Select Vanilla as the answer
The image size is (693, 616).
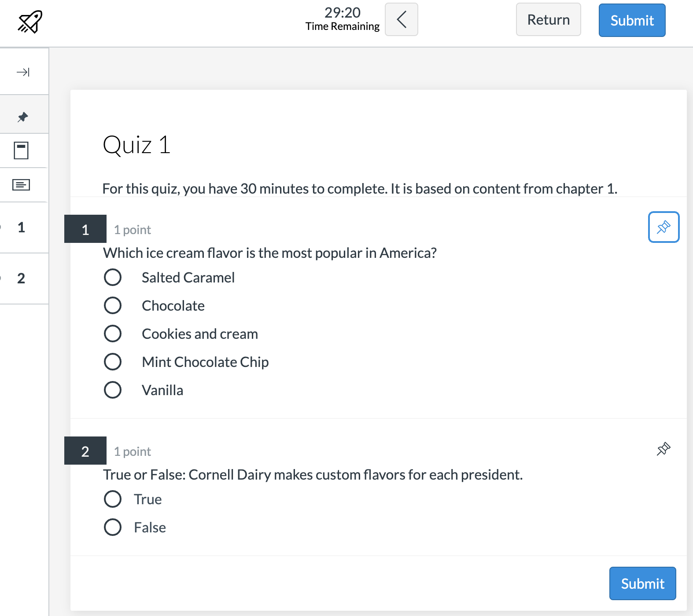tap(113, 390)
